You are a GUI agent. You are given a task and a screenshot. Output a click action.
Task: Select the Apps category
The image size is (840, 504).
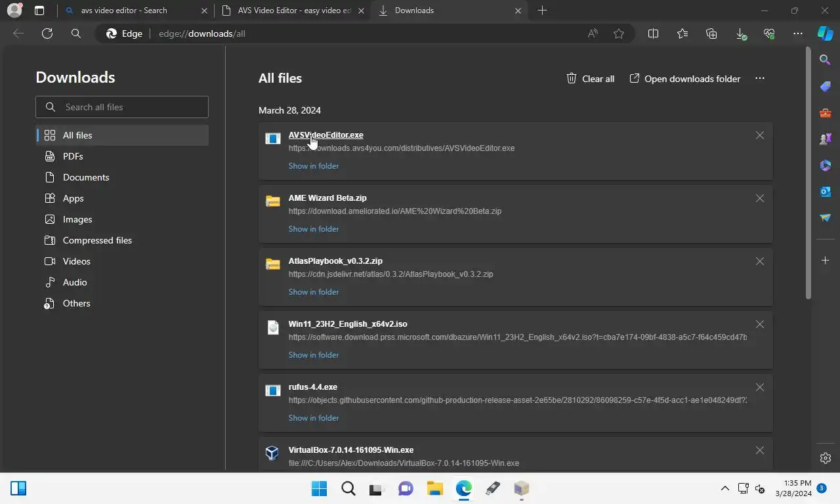click(x=122, y=198)
